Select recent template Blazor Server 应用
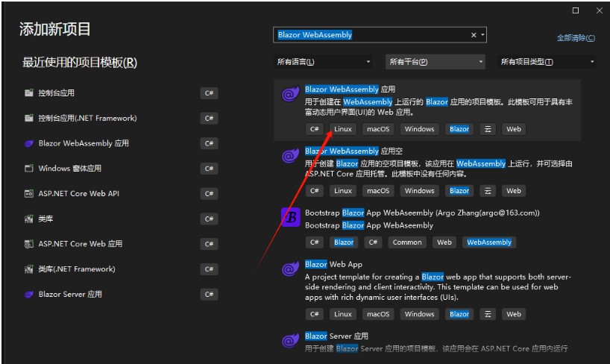 pyautogui.click(x=70, y=295)
